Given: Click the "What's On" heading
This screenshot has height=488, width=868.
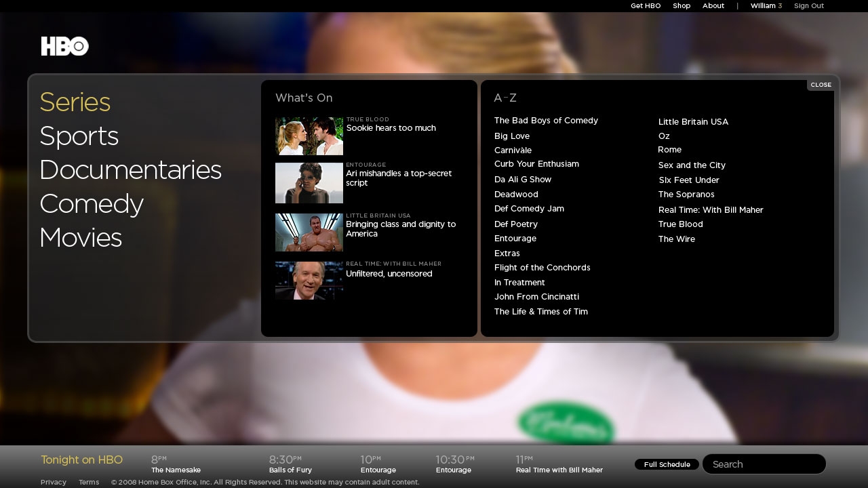Looking at the screenshot, I should pos(304,98).
